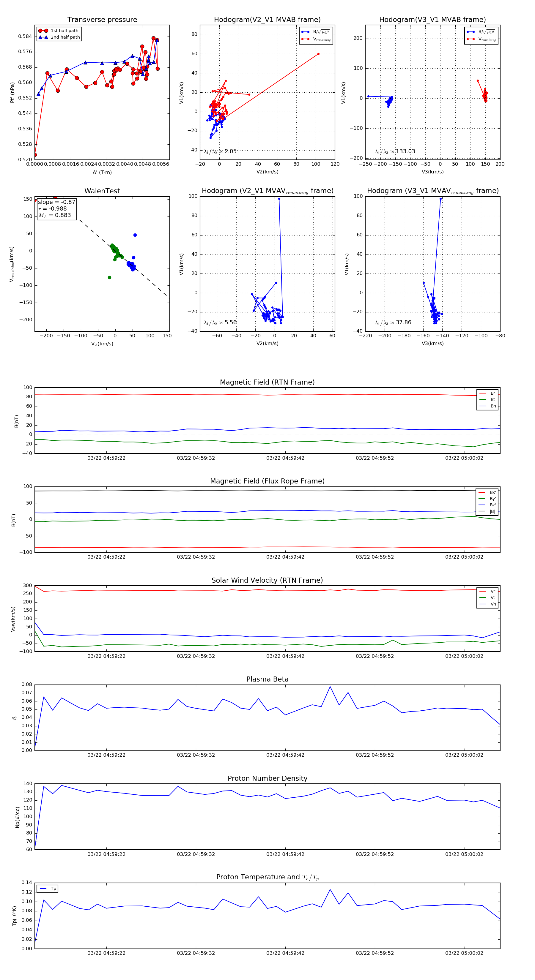Select the "Br" legend entry
The height and width of the screenshot is (980, 535).
click(x=487, y=393)
